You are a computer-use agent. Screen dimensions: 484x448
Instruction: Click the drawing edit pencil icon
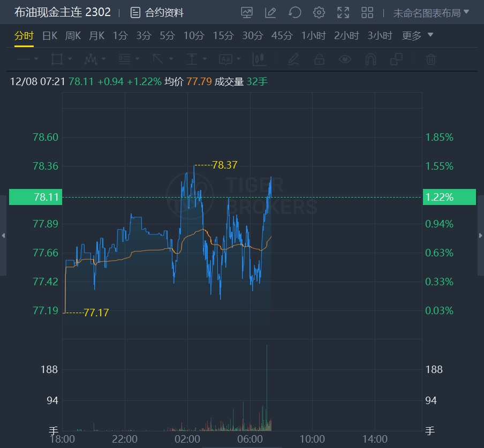(270, 12)
